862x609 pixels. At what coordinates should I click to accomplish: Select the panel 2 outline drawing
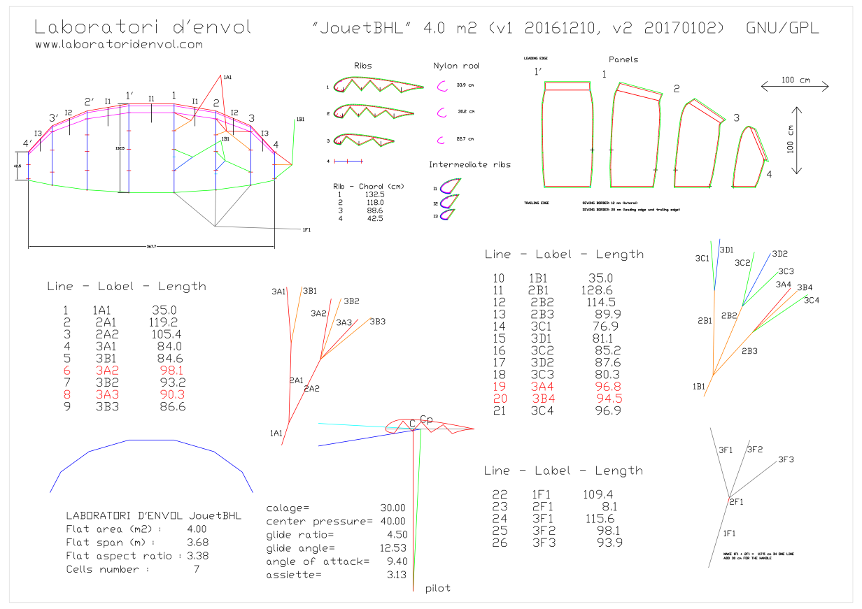click(699, 143)
